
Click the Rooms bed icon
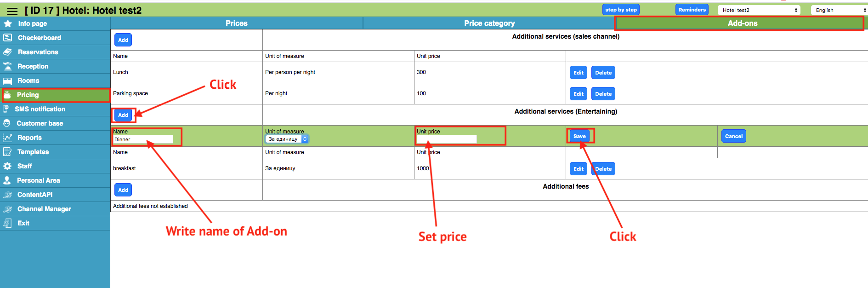point(7,81)
